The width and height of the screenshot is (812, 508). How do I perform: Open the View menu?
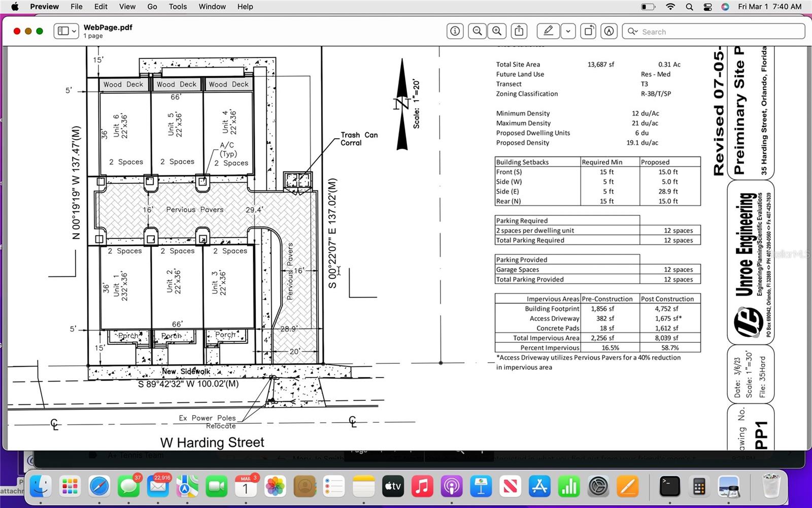coord(127,7)
